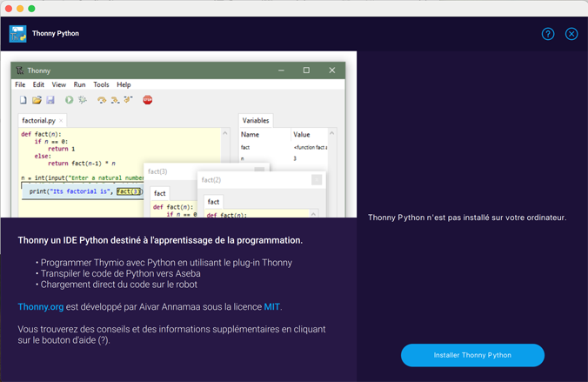Click the editor scrollbar up arrow
The image size is (588, 382).
tap(226, 135)
